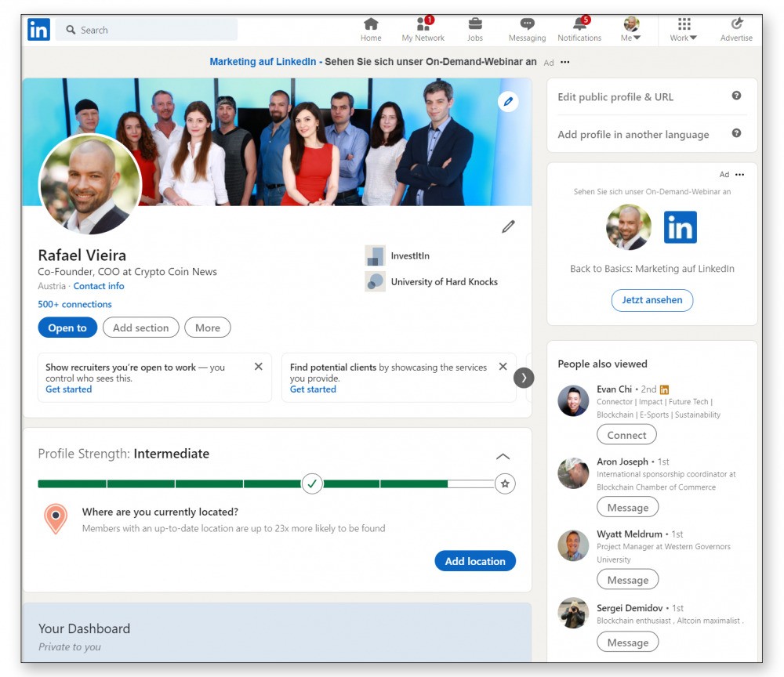Open Contact info link
The width and height of the screenshot is (784, 677).
[x=99, y=286]
